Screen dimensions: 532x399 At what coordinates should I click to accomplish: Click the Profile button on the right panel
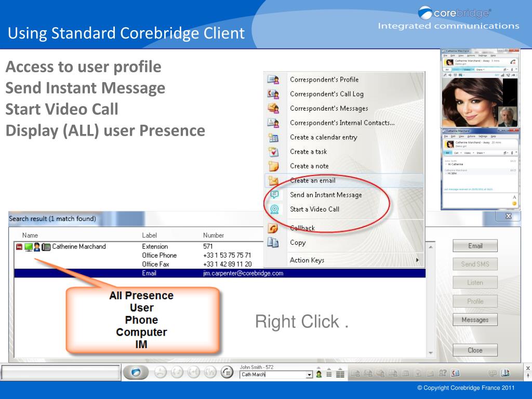(x=475, y=301)
